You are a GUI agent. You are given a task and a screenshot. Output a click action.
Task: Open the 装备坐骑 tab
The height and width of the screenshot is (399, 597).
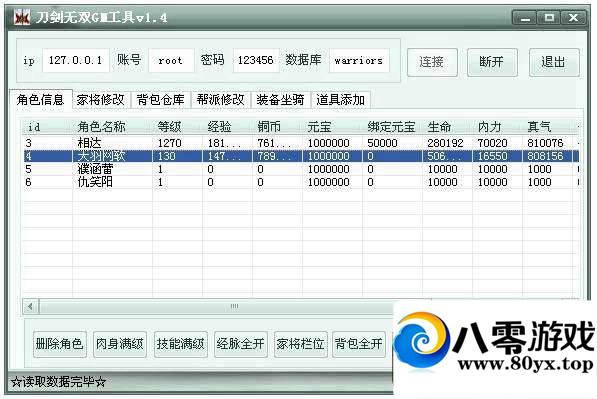[280, 100]
